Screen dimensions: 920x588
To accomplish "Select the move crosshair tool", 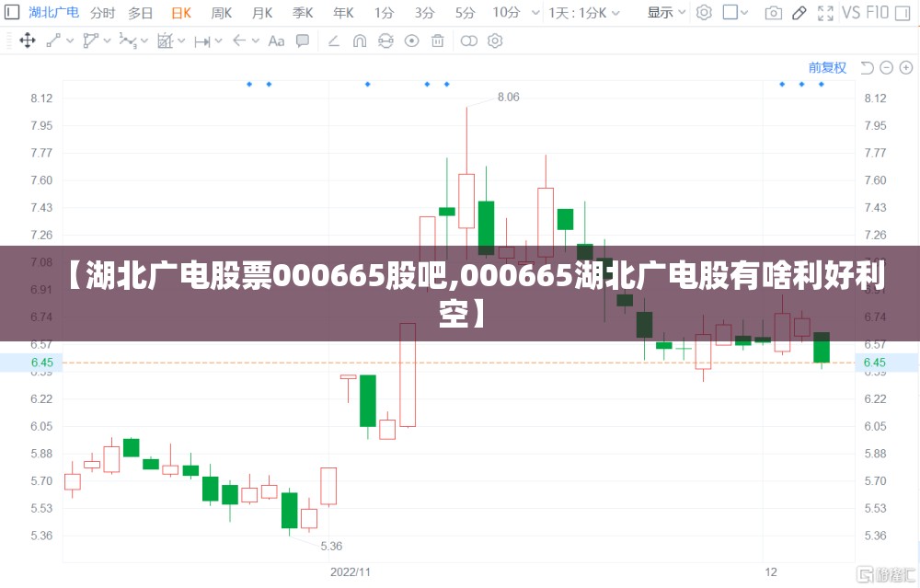I will pyautogui.click(x=28, y=40).
